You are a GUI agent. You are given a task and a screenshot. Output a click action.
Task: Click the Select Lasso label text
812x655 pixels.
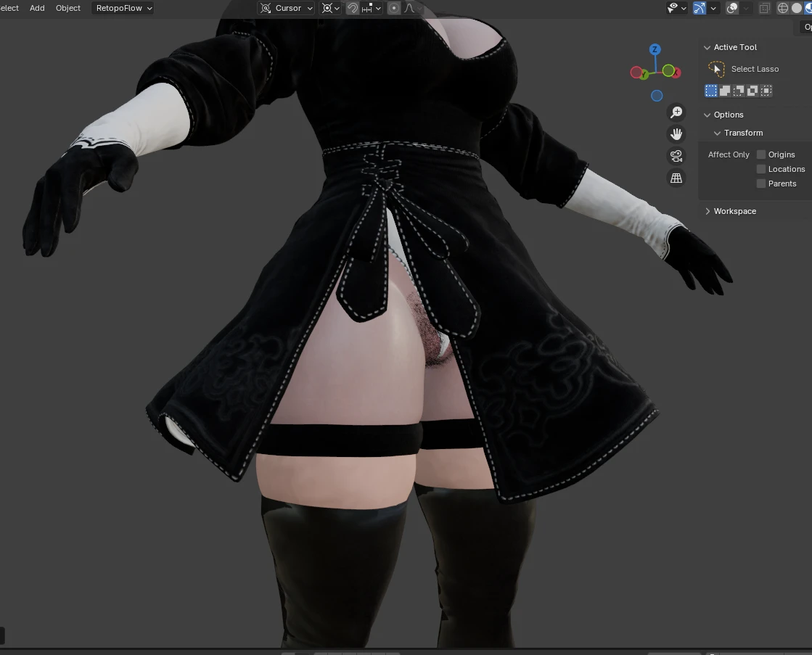(755, 69)
